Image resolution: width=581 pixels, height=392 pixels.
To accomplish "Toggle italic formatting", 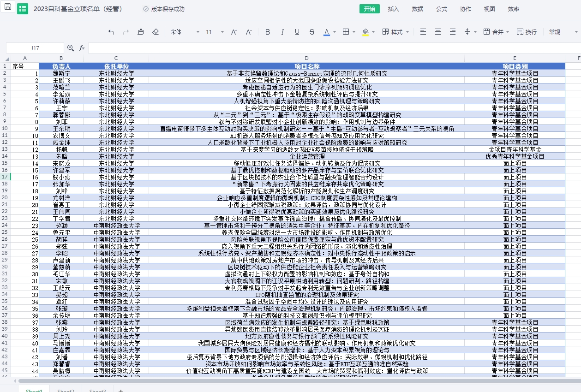I will (282, 32).
